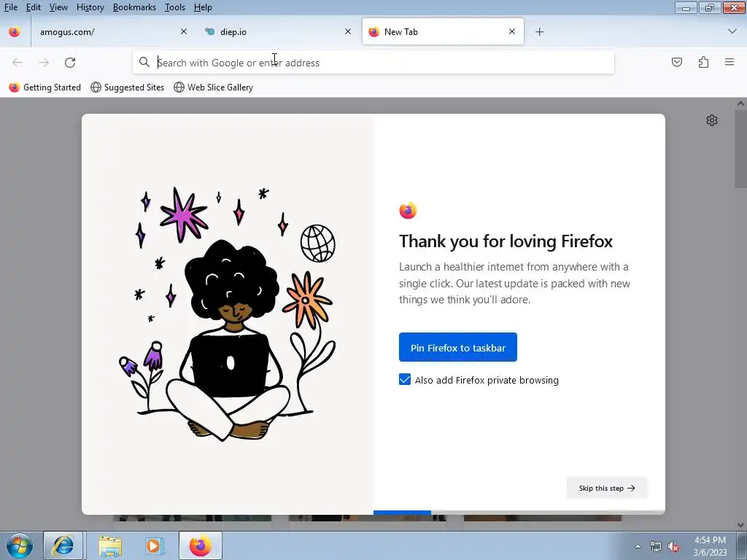Click Pin Firefox to taskbar button
Viewport: 747px width, 560px height.
pyautogui.click(x=458, y=347)
